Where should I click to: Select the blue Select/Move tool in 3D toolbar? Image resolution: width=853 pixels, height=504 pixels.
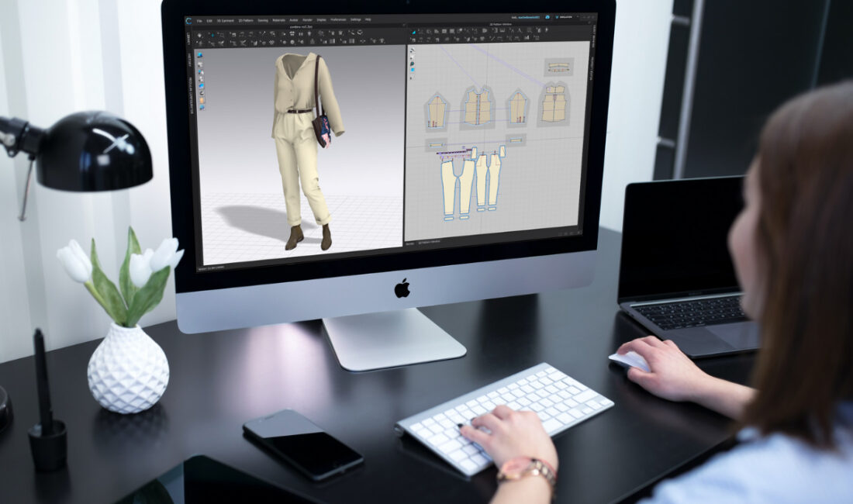tap(211, 35)
